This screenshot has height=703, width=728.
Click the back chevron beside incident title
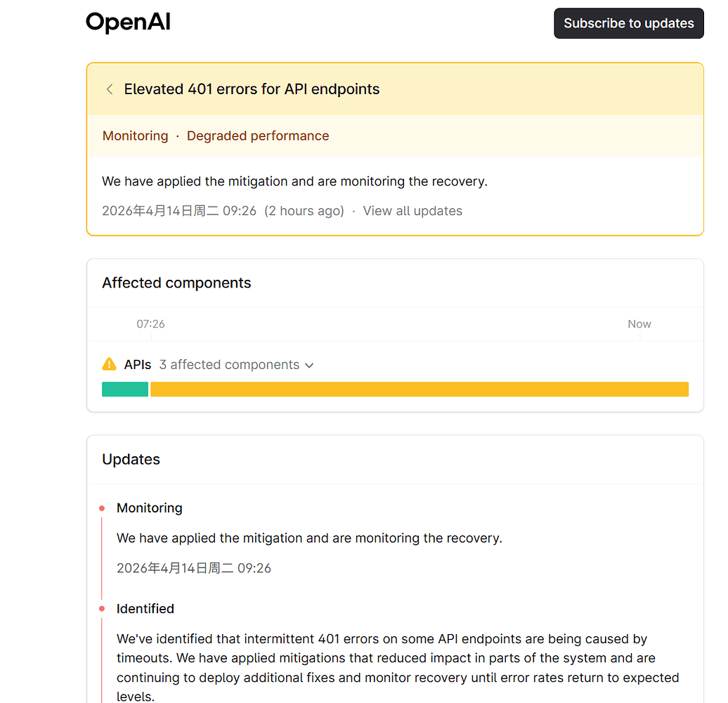tap(110, 89)
